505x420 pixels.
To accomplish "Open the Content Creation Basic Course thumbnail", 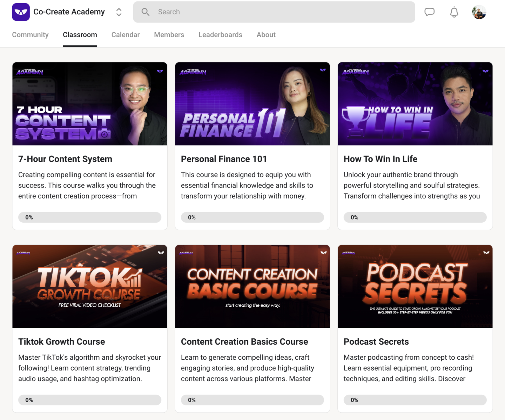I will click(252, 286).
